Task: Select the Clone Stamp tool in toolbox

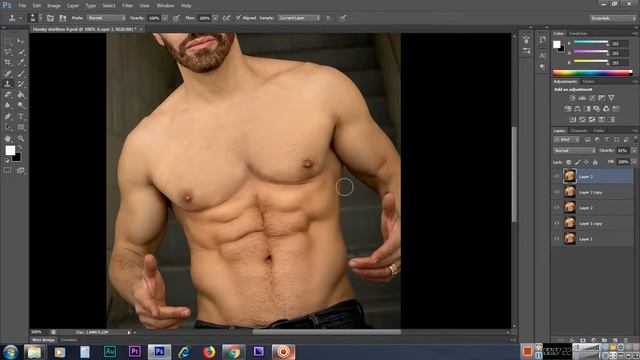Action: [x=8, y=84]
